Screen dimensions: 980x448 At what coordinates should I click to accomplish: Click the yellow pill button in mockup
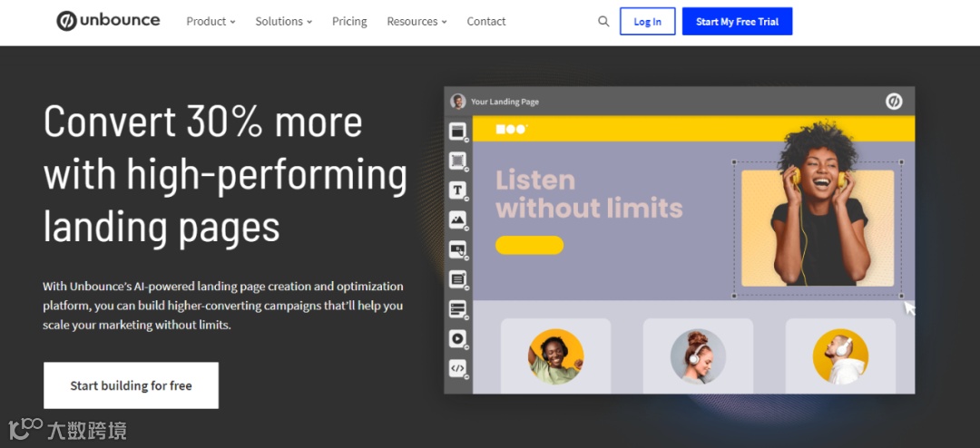click(529, 245)
